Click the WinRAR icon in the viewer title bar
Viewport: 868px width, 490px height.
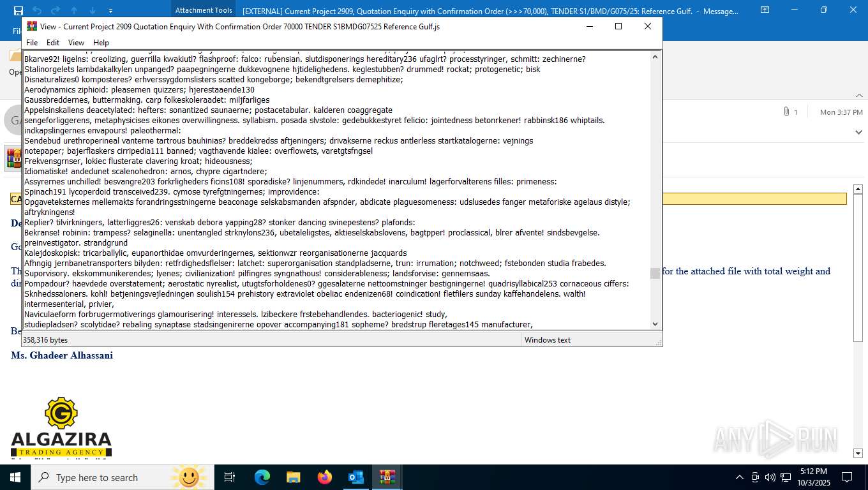tap(32, 26)
